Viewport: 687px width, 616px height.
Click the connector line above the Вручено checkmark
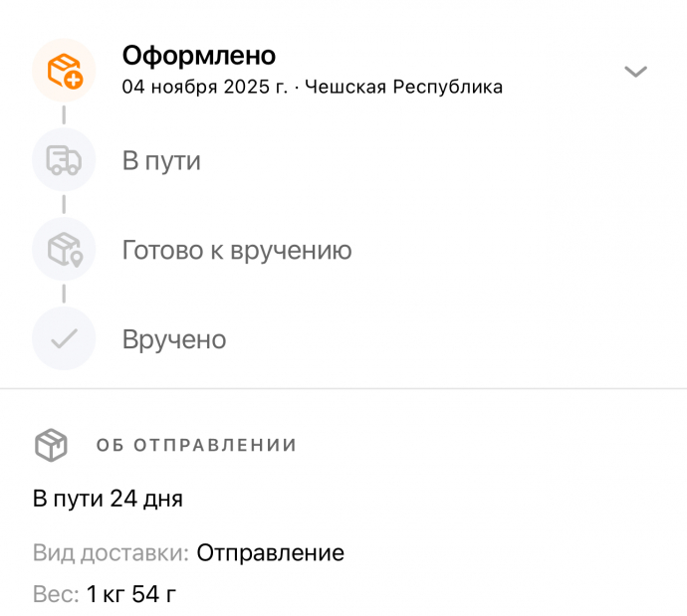[64, 294]
